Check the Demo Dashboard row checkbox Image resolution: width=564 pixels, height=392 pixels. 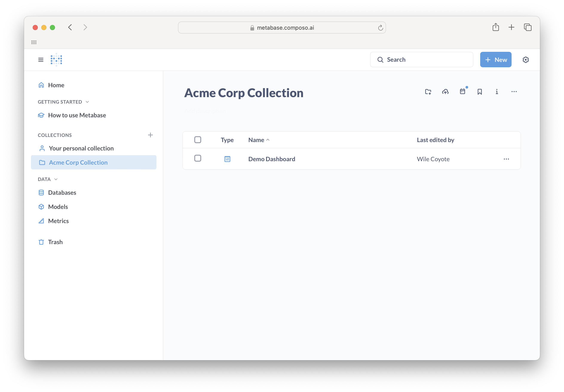(198, 158)
